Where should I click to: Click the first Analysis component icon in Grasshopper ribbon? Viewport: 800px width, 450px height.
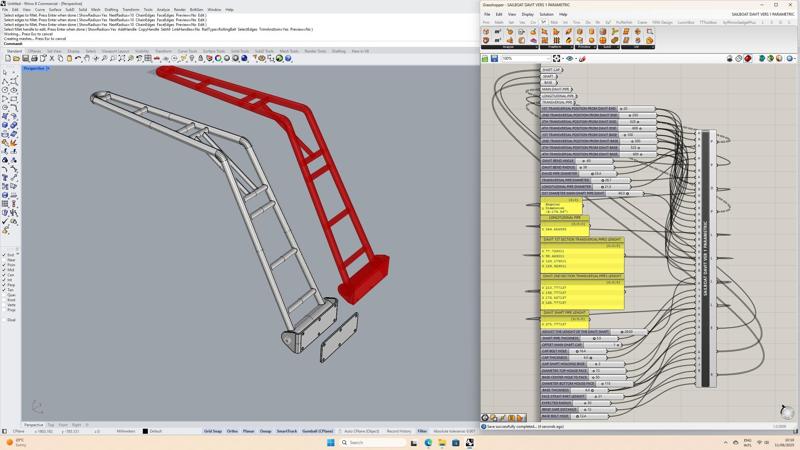pyautogui.click(x=486, y=32)
